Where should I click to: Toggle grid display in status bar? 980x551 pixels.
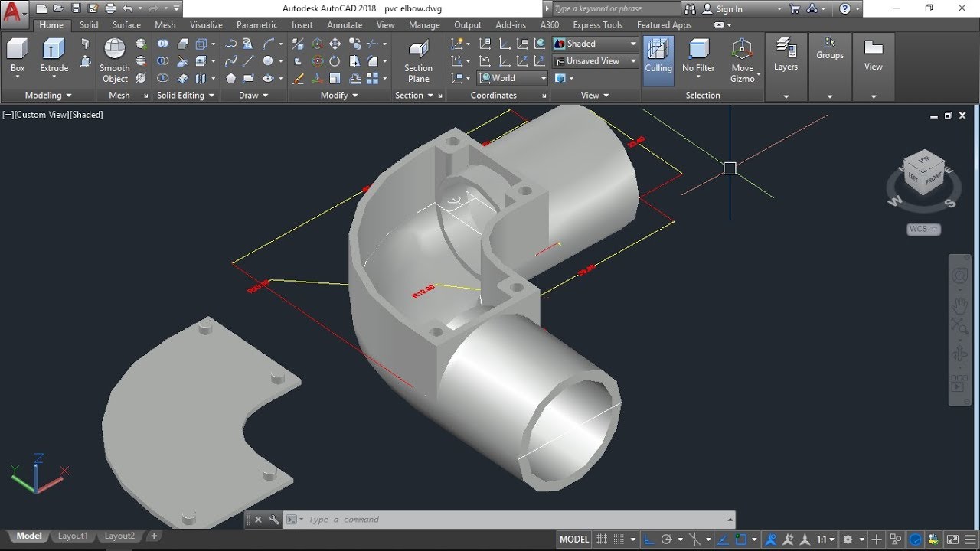(603, 540)
